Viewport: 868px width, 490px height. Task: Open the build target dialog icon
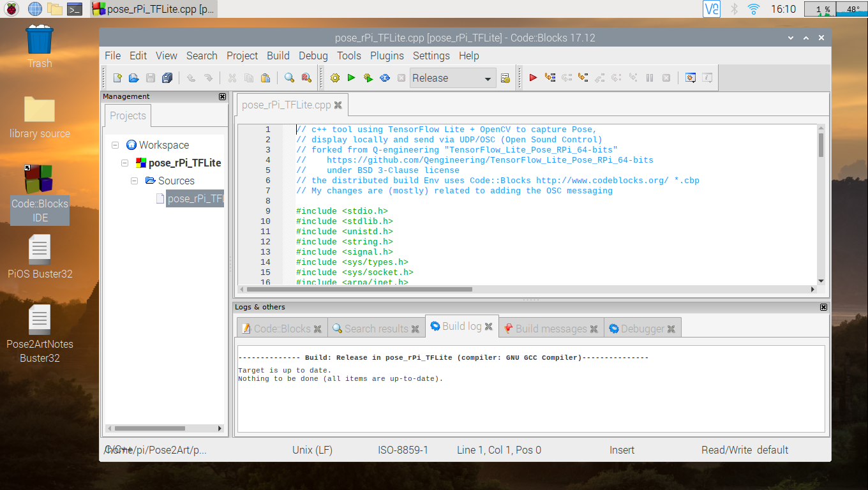[505, 78]
